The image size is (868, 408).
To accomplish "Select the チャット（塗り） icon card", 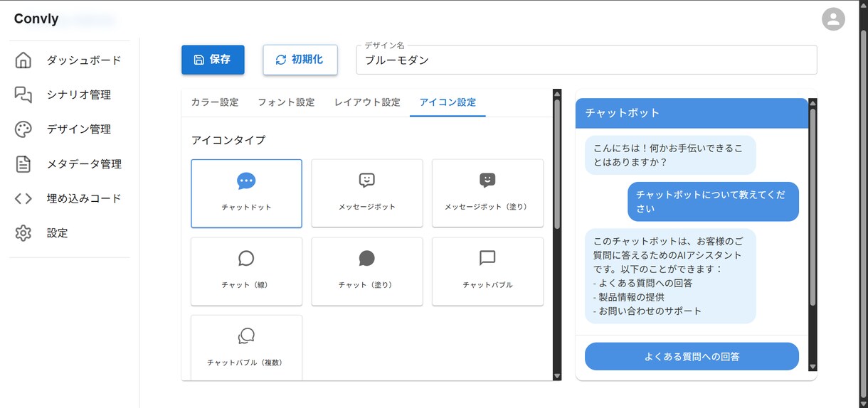I will pos(367,272).
